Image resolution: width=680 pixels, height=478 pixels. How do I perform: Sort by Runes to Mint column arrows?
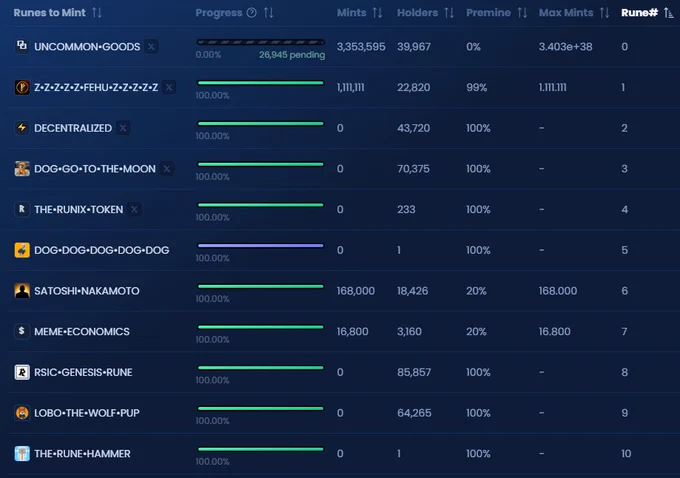click(x=97, y=13)
